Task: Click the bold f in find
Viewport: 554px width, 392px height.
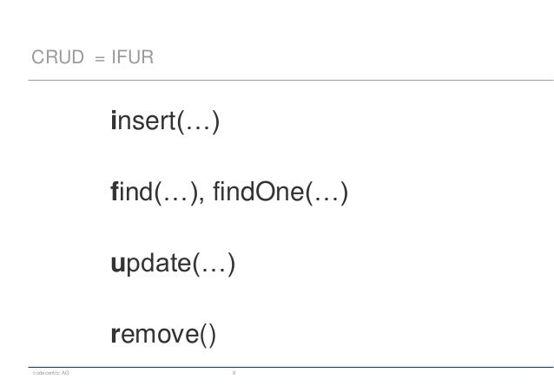Action: point(114,191)
